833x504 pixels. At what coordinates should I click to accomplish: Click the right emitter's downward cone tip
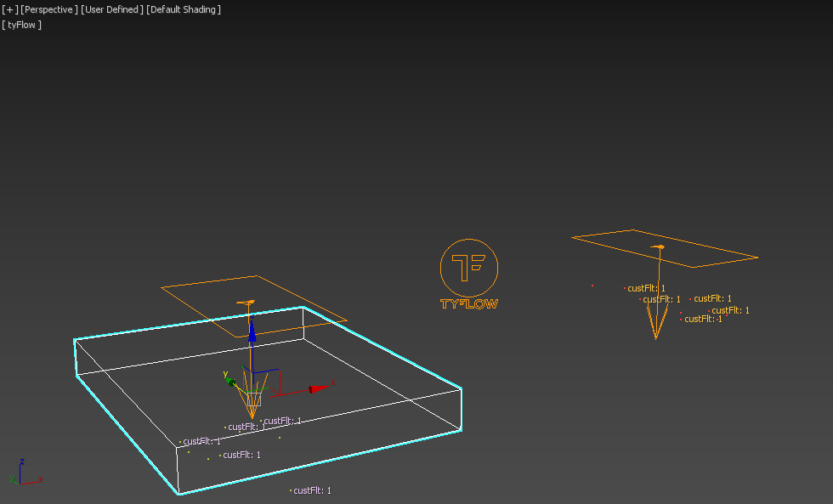click(655, 337)
